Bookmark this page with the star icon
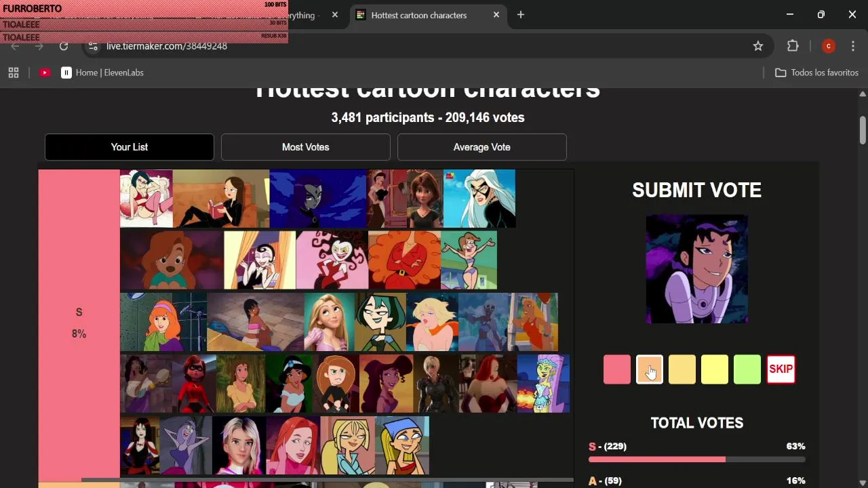The image size is (868, 488). [x=758, y=46]
